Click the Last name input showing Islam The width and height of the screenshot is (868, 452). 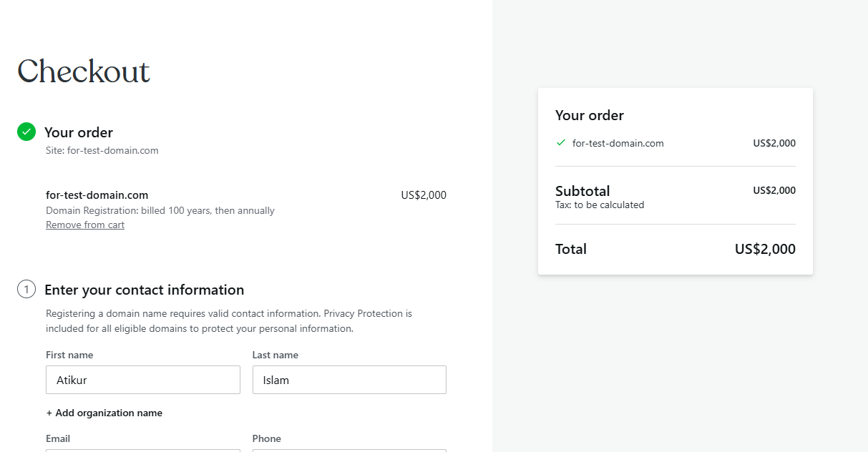[349, 379]
